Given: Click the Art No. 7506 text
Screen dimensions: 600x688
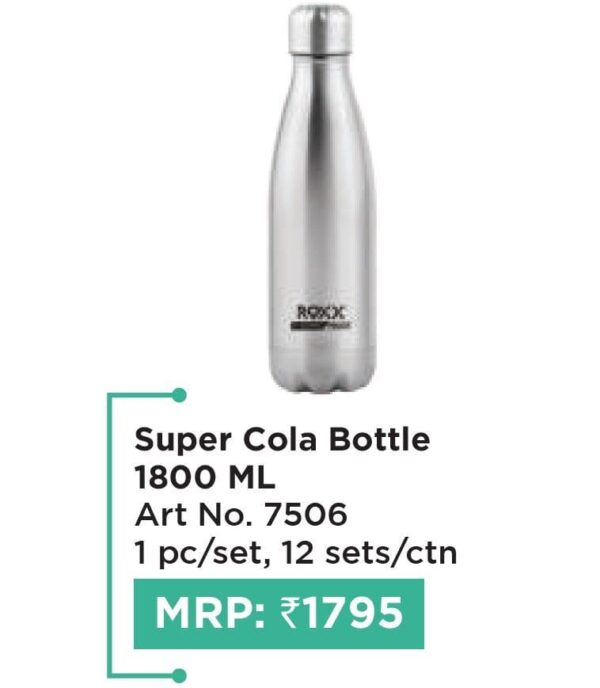Looking at the screenshot, I should 241,515.
